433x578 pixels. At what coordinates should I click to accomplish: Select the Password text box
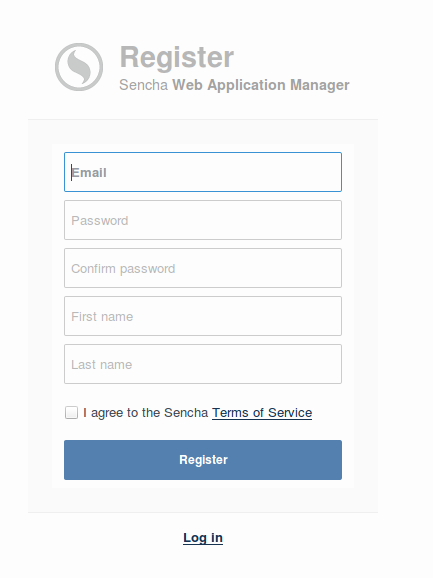click(x=203, y=220)
